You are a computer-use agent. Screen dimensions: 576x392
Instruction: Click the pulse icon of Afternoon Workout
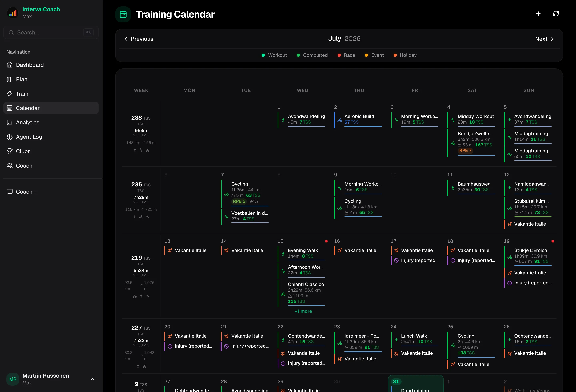[283, 271]
